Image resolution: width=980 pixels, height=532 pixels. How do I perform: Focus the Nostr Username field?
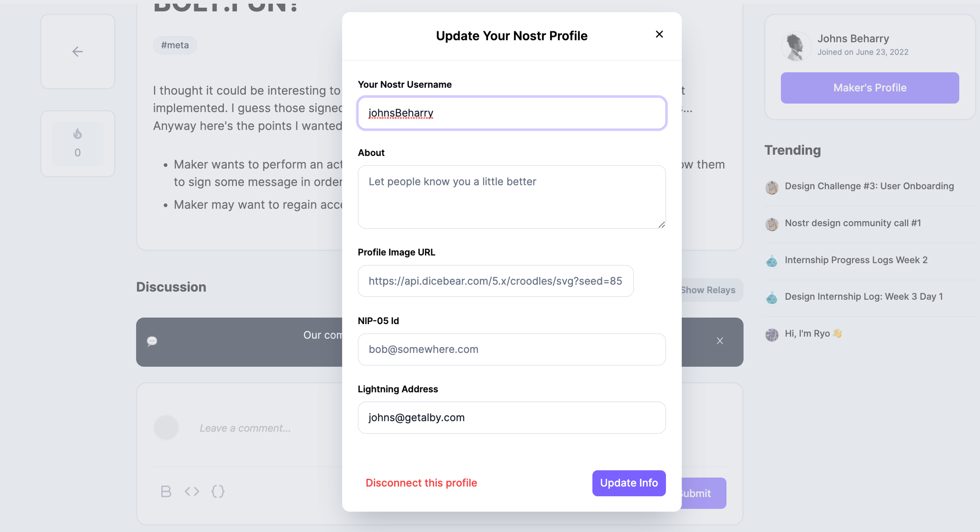(x=511, y=113)
